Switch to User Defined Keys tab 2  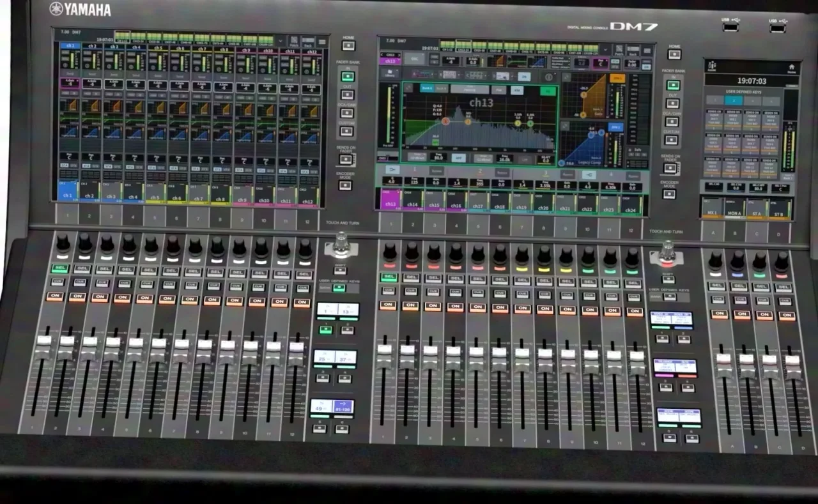coord(734,100)
